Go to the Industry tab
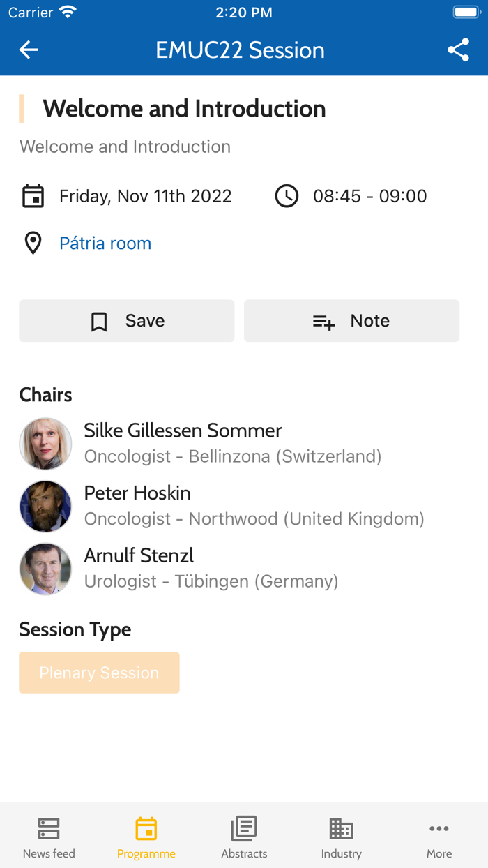The width and height of the screenshot is (488, 868). (342, 837)
